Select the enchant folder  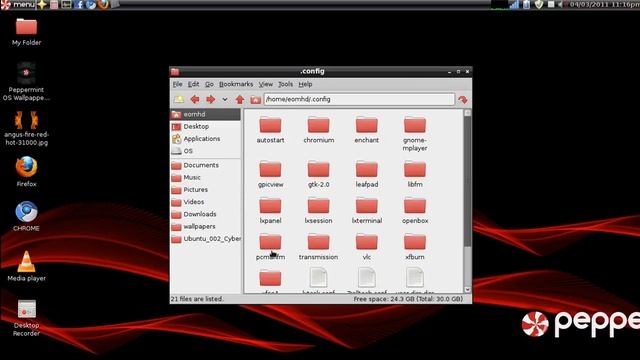367,130
